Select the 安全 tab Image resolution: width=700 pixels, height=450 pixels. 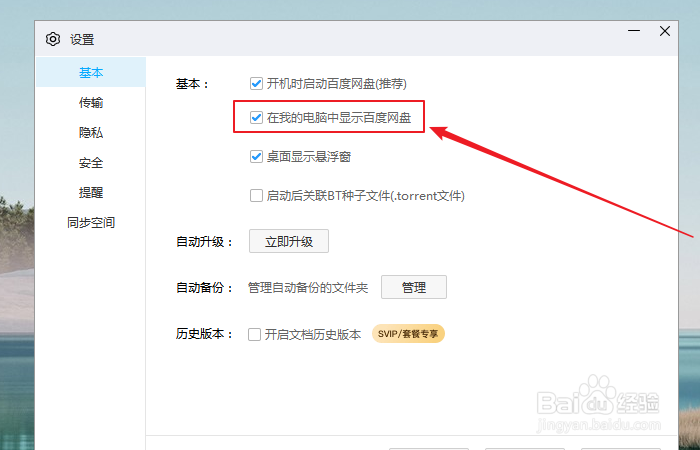click(x=91, y=162)
